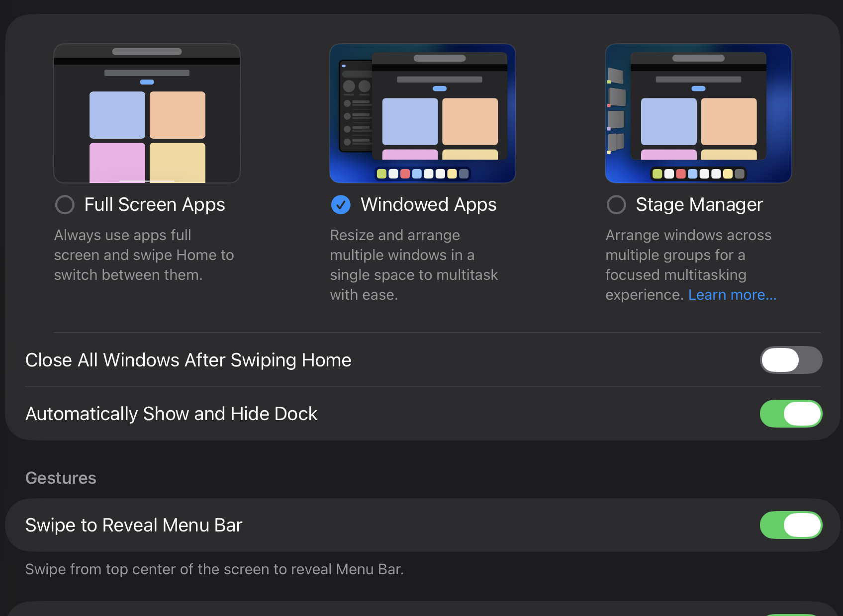The height and width of the screenshot is (616, 843).
Task: Click the Full Screen Apps description text
Action: tap(143, 255)
